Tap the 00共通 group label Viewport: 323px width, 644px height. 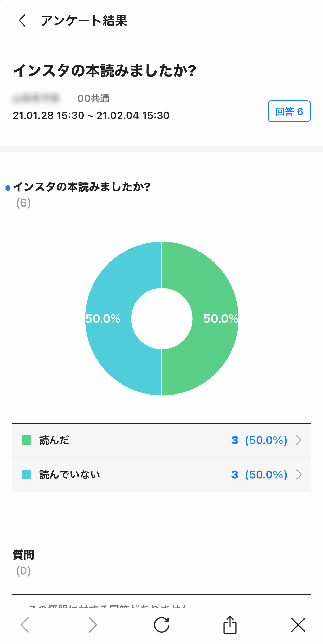(93, 98)
